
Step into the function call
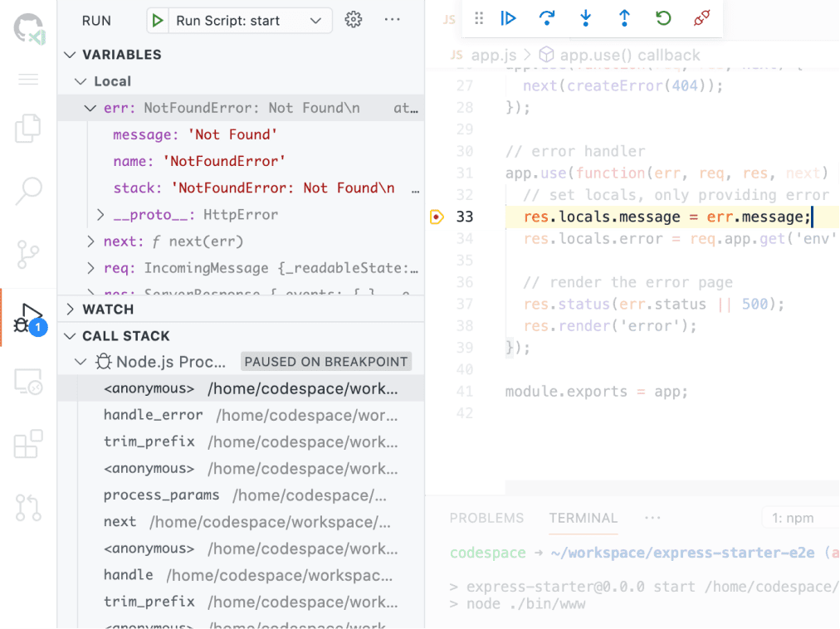[x=585, y=19]
